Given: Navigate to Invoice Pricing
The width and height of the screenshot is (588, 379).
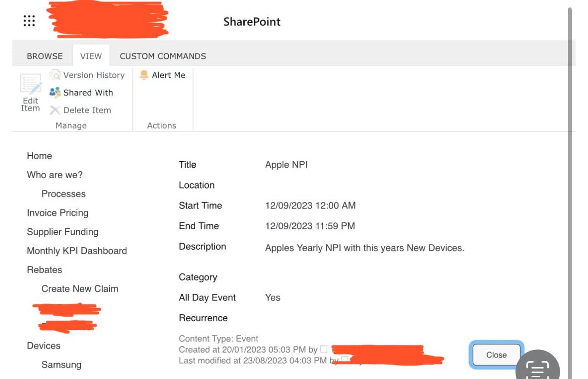Looking at the screenshot, I should [x=58, y=213].
